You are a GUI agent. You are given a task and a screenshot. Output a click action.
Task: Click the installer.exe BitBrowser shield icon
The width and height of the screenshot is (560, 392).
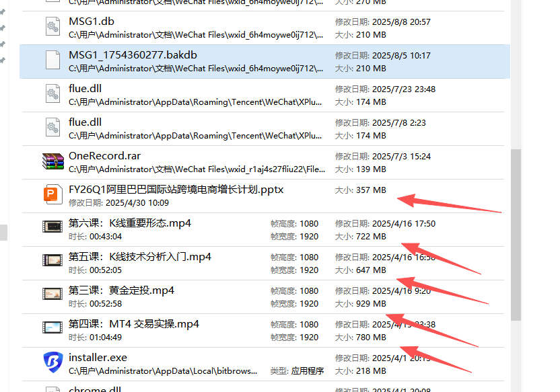pyautogui.click(x=53, y=362)
